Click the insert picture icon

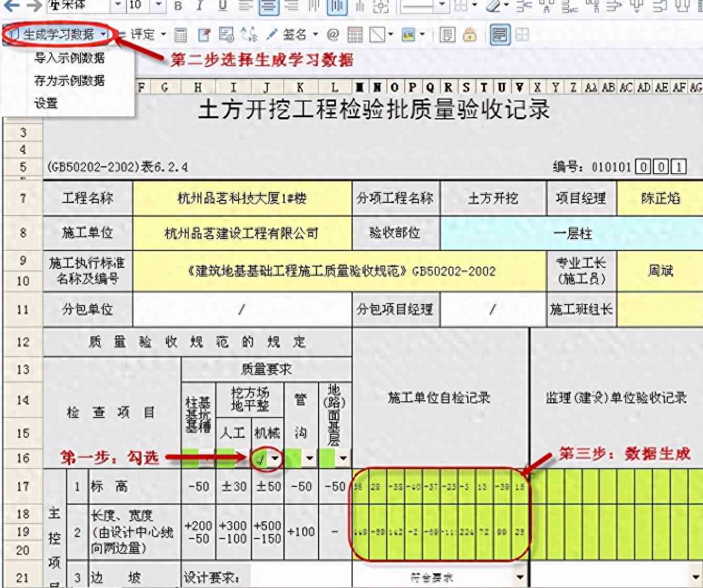[409, 35]
